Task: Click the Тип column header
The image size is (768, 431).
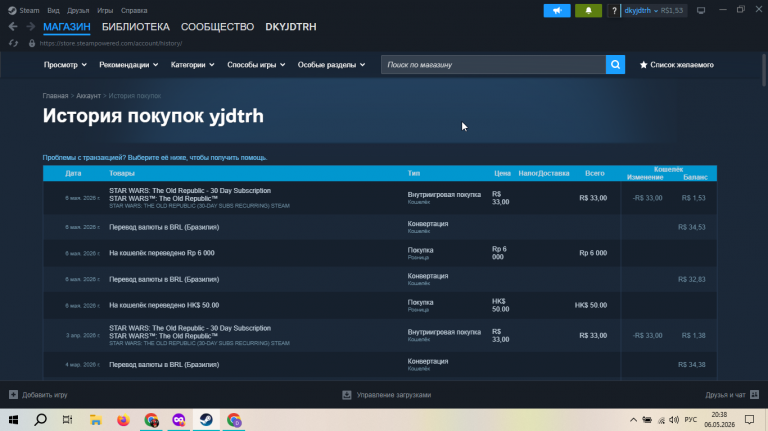Action: (x=414, y=173)
